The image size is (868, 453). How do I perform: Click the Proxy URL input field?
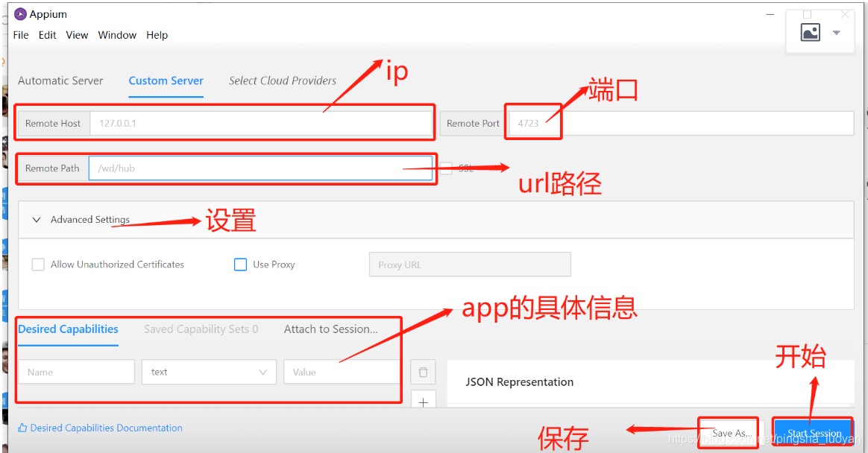470,264
